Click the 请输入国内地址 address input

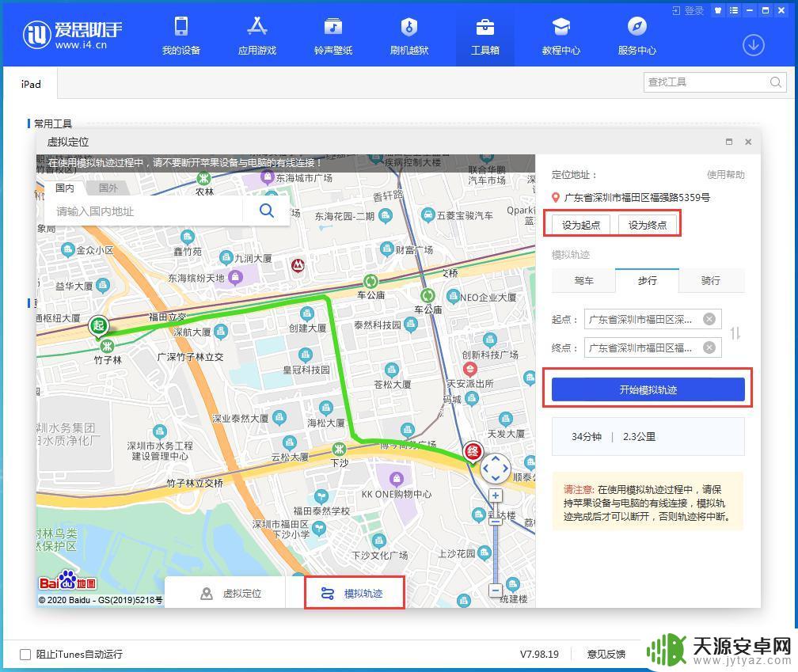[x=145, y=211]
